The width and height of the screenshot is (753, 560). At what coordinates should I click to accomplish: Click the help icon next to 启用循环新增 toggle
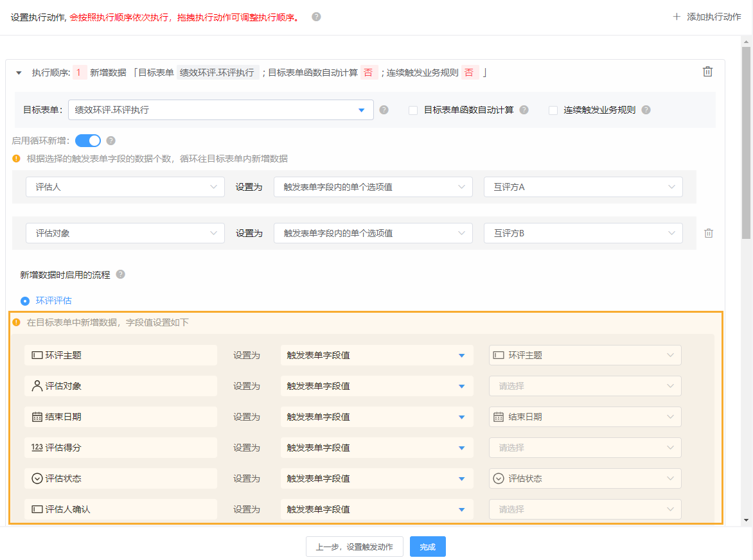[111, 140]
